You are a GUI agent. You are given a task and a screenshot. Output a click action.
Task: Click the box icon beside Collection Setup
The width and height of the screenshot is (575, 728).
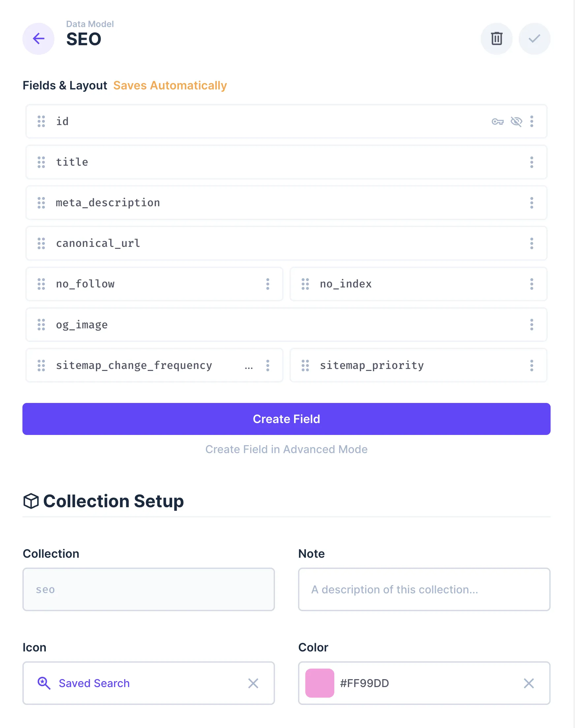(32, 501)
